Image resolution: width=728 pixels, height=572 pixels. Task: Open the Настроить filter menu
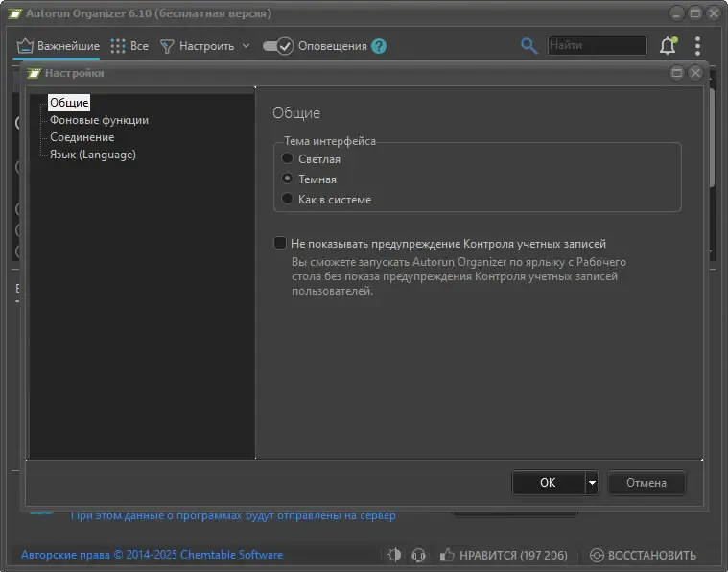pyautogui.click(x=204, y=46)
